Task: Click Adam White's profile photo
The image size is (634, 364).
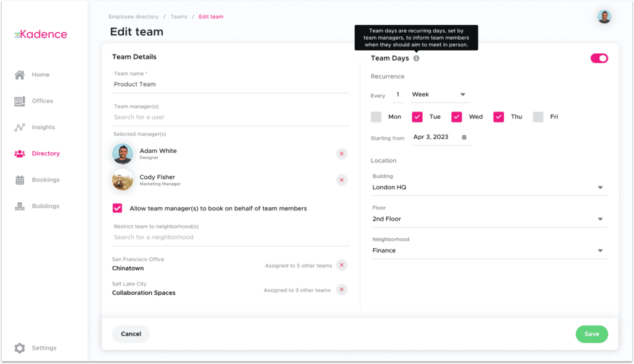Action: pos(123,154)
